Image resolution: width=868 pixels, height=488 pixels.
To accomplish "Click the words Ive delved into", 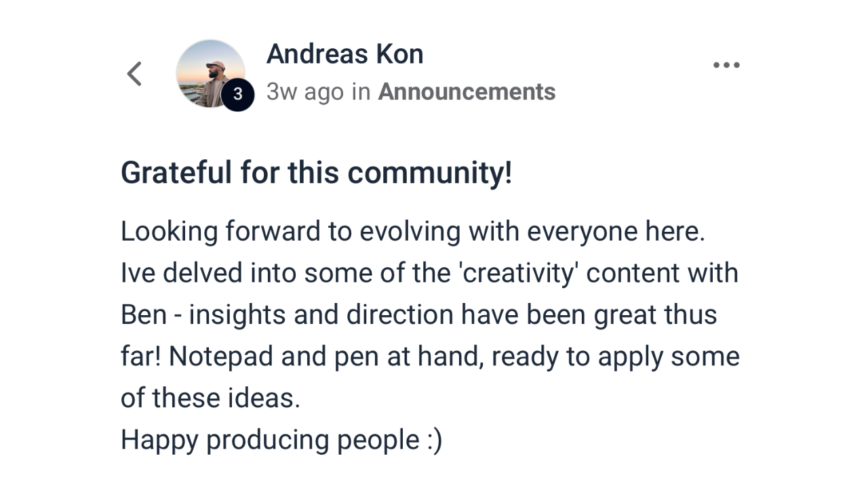I will coord(208,273).
